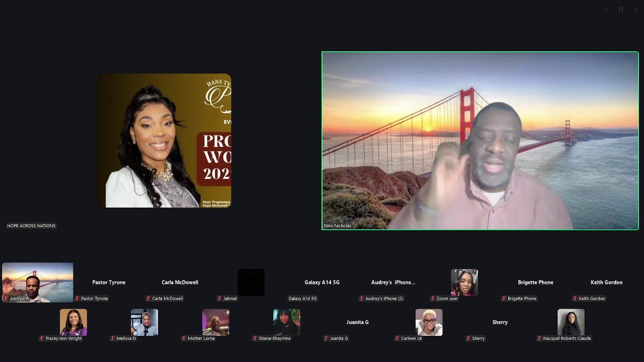The image size is (644, 362).
Task: Click the "Dino Nicholas" name label on video
Action: pyautogui.click(x=338, y=226)
